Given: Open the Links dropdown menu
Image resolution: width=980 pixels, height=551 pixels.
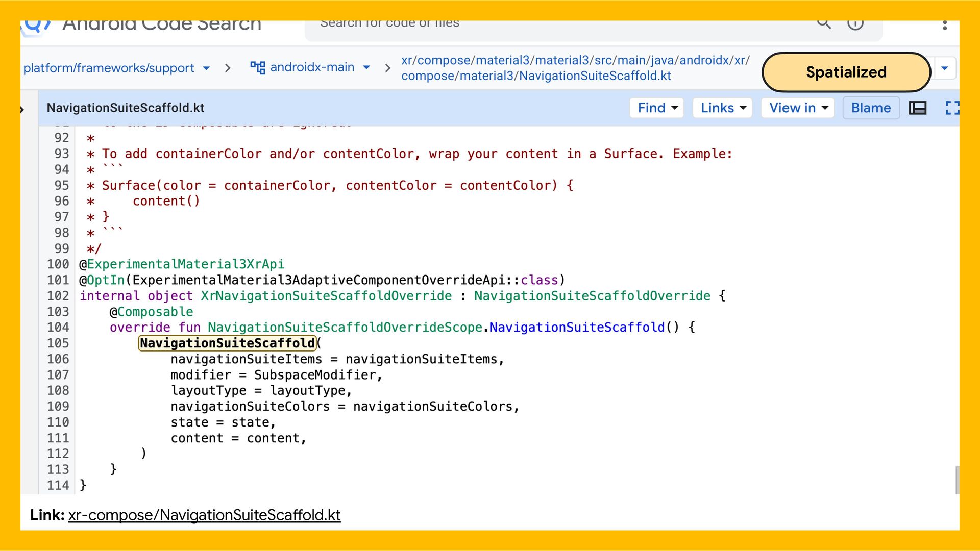Looking at the screenshot, I should pyautogui.click(x=723, y=108).
